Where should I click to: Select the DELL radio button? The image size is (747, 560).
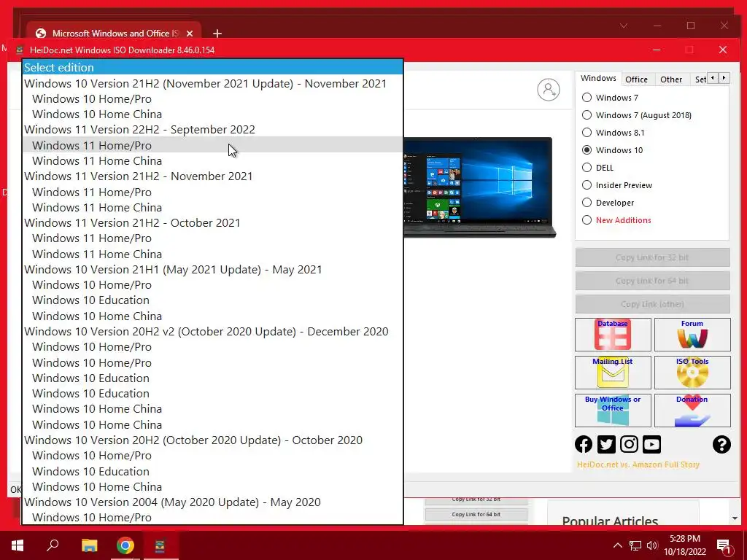tap(587, 168)
